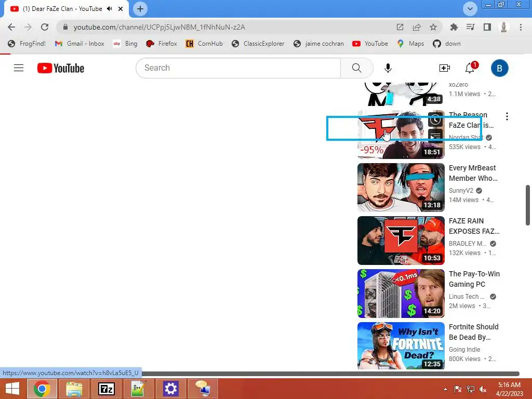This screenshot has width=532, height=399.
Task: Open the YouTube hamburger guide menu
Action: [x=19, y=68]
